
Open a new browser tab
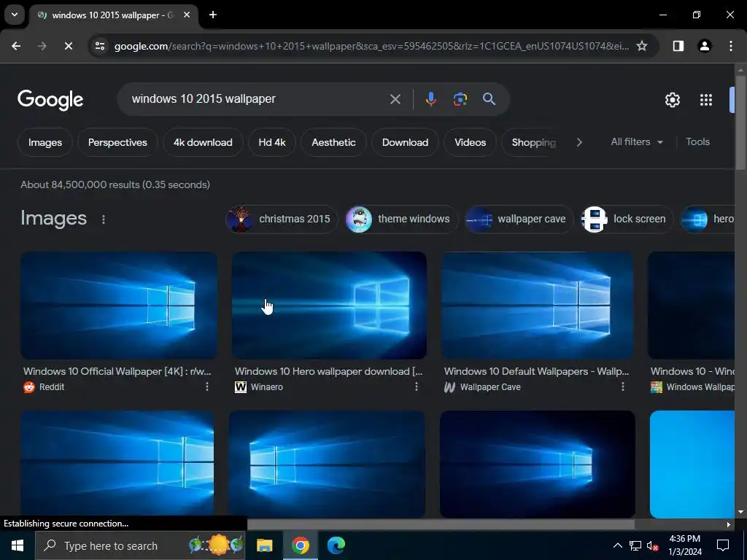coord(213,15)
